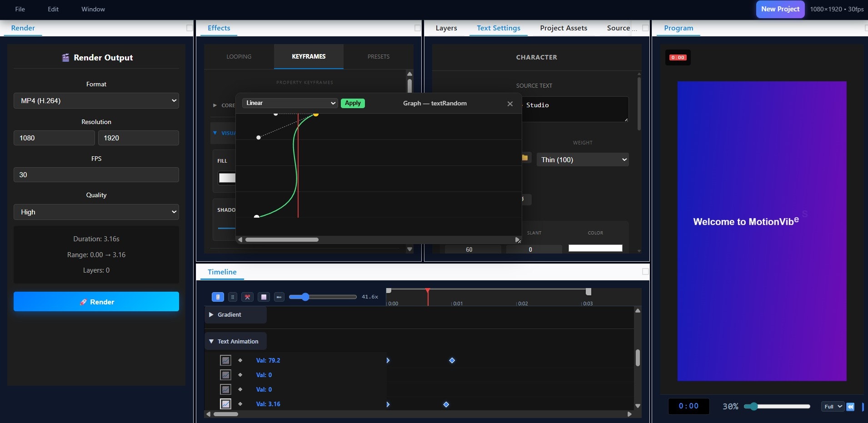Viewport: 868px width, 423px height.
Task: Click the yellow graph curve handle point
Action: (316, 114)
